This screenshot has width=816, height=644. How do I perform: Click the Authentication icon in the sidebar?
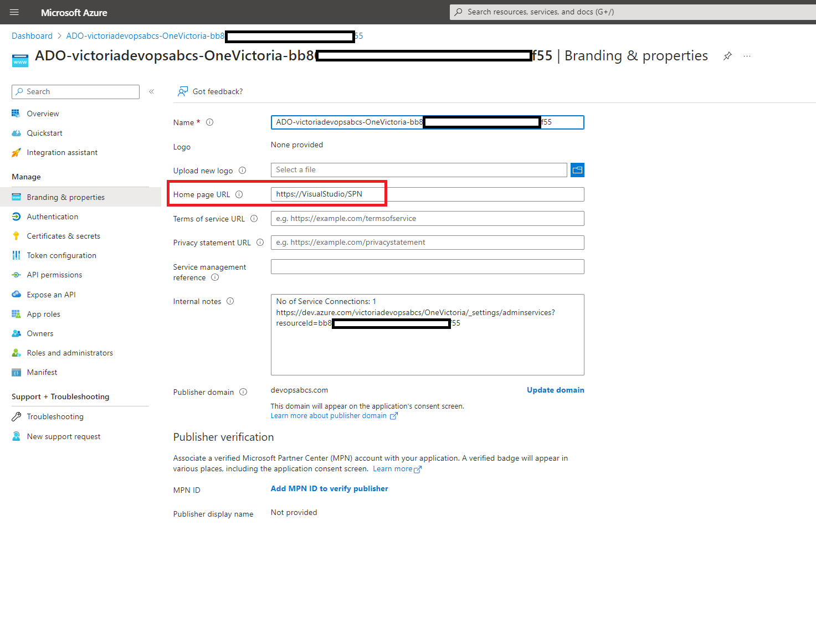(x=16, y=217)
